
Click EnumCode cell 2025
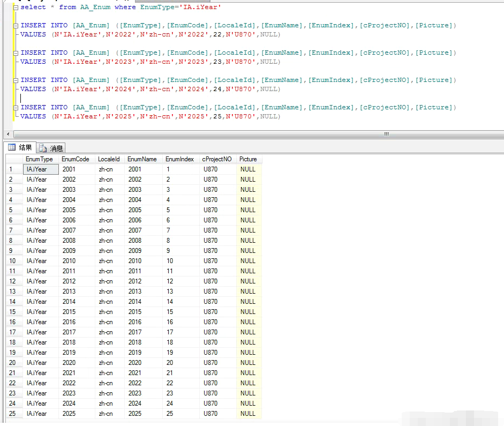coord(77,414)
